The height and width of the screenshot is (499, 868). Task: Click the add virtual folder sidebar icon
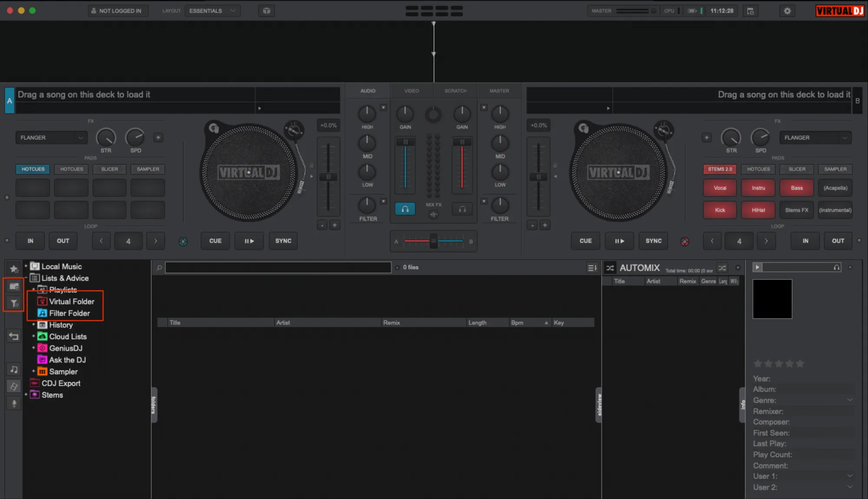pyautogui.click(x=14, y=286)
